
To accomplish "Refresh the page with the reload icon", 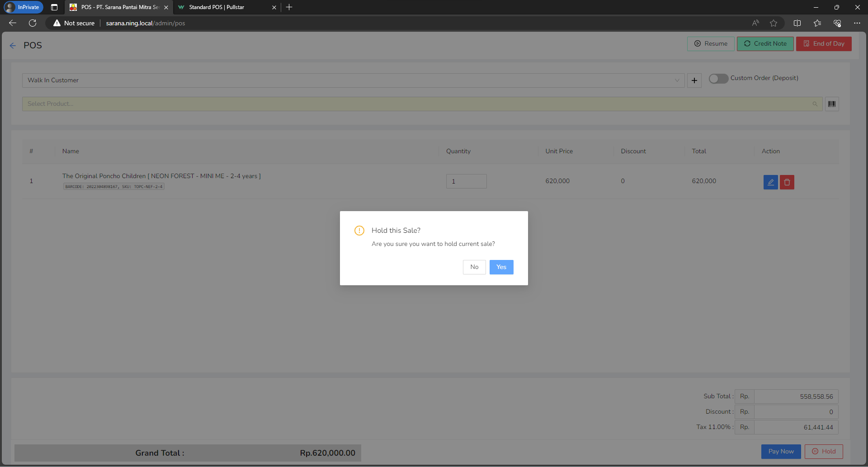I will 33,23.
